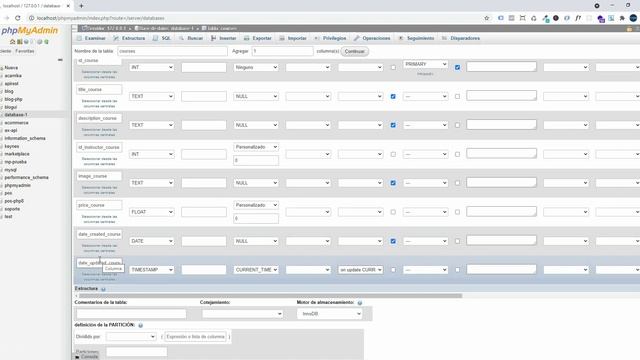Reload the page in the browser
This screenshot has width=640, height=360.
click(18, 18)
